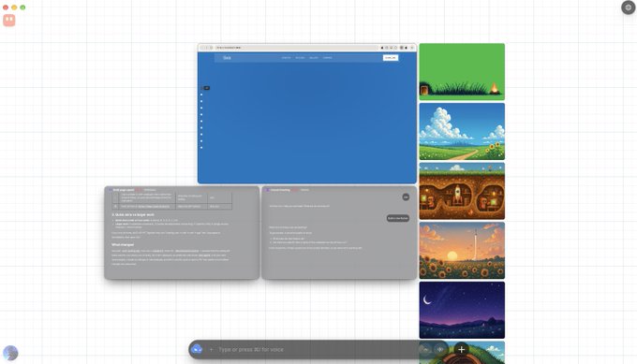Viewport: 637px width, 364px height.
Task: Click the first nav link in Sea header
Action: click(286, 58)
